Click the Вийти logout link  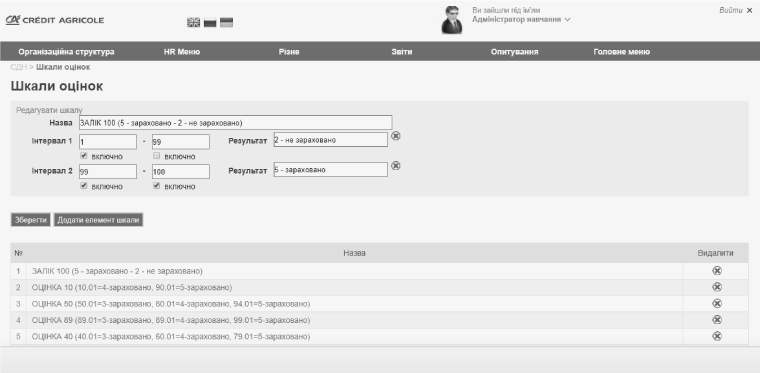(730, 10)
